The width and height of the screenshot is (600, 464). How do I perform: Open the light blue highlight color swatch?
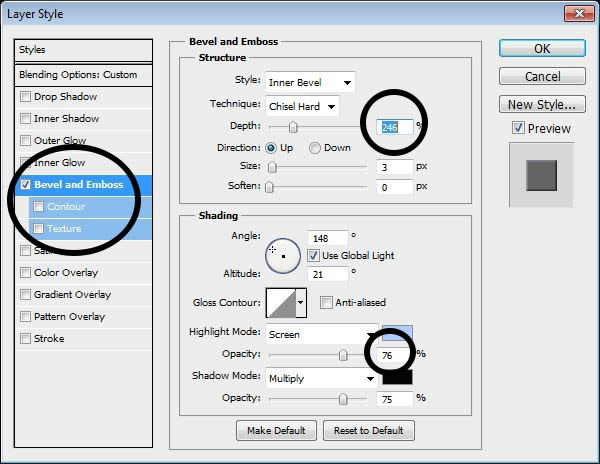pyautogui.click(x=398, y=334)
